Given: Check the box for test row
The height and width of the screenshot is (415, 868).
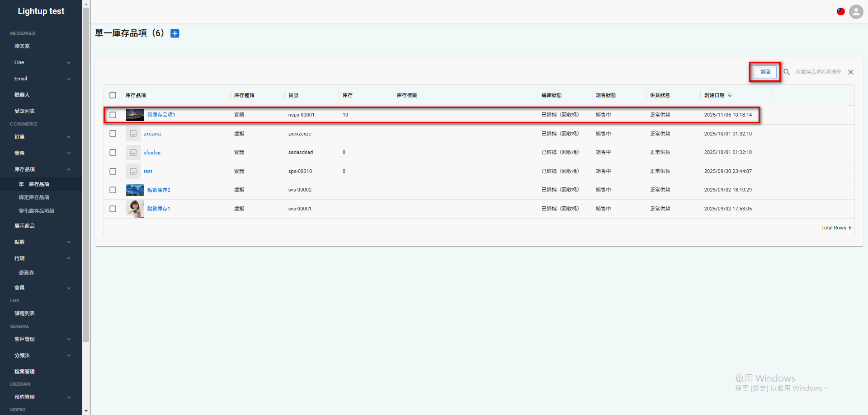Looking at the screenshot, I should [113, 172].
